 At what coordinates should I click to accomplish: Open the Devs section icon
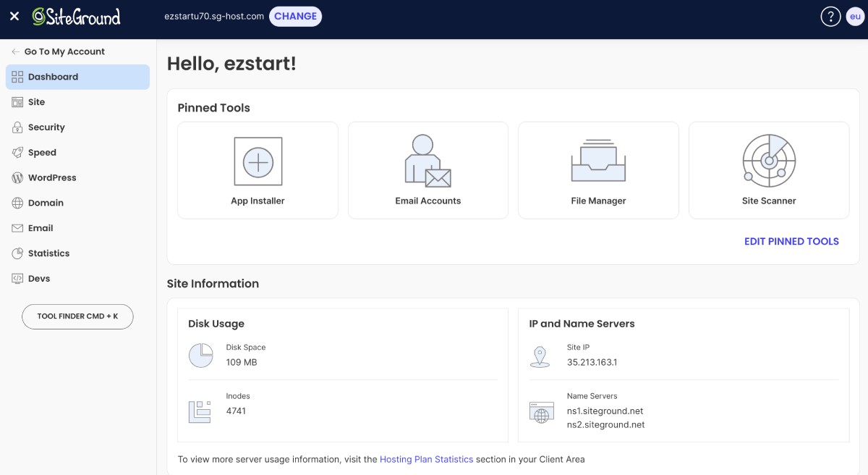[16, 278]
